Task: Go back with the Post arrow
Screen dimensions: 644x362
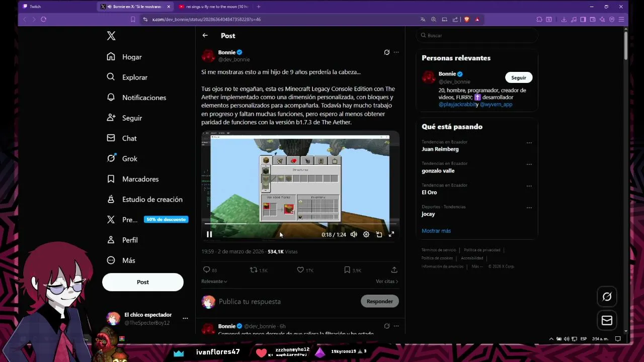Action: pos(205,36)
